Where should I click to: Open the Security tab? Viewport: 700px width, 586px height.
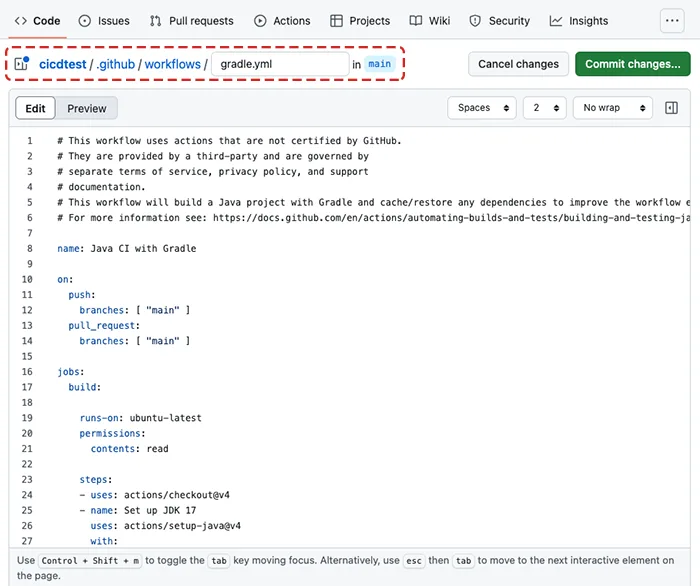pyautogui.click(x=500, y=21)
